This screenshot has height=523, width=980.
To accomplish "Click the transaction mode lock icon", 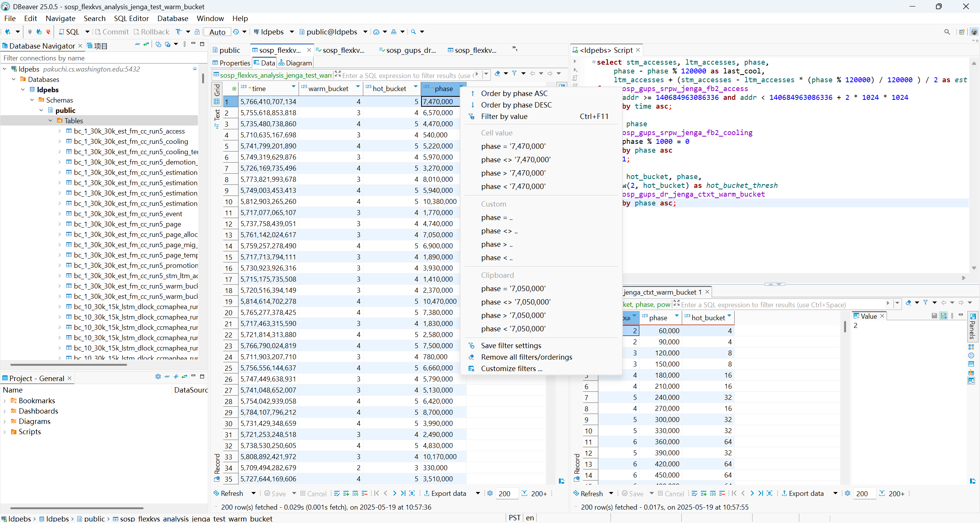I will click(x=197, y=32).
